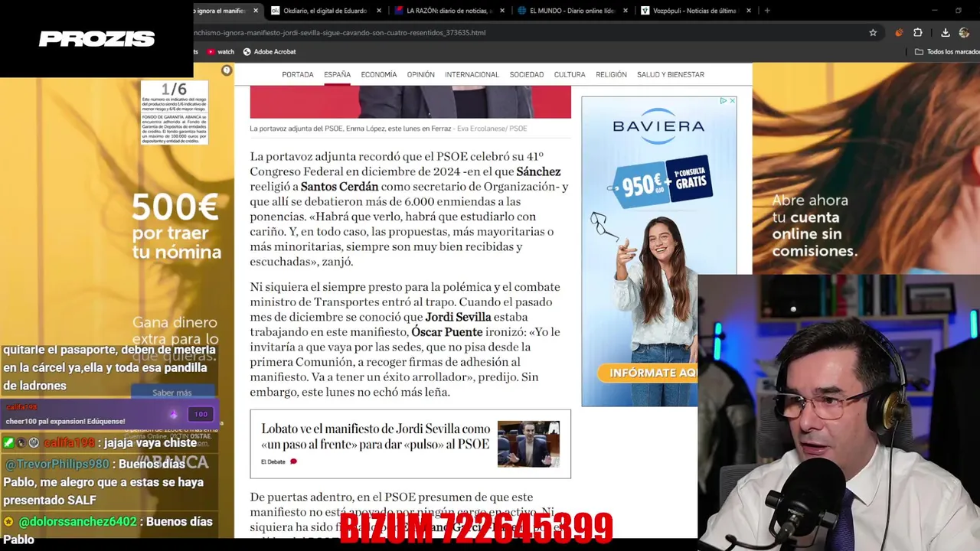Image resolution: width=980 pixels, height=551 pixels.
Task: Close the Baviera ad with X
Action: tap(732, 100)
